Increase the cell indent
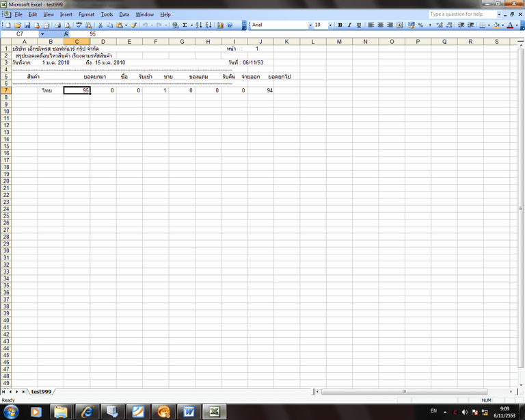This screenshot has width=525, height=420. (x=470, y=25)
